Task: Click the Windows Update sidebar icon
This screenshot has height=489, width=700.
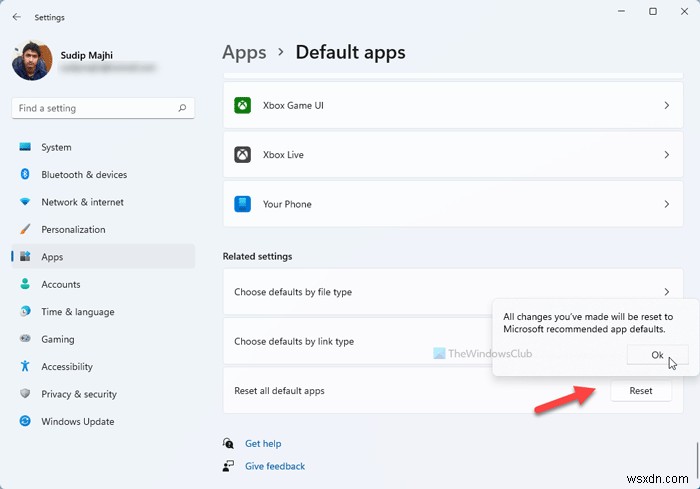Action: [26, 421]
